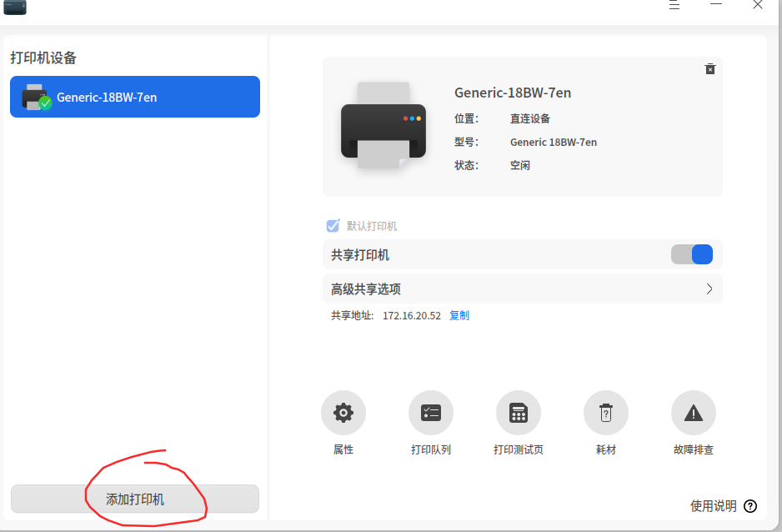Close the printer manager window
The height and width of the screenshot is (532, 782).
[x=758, y=4]
